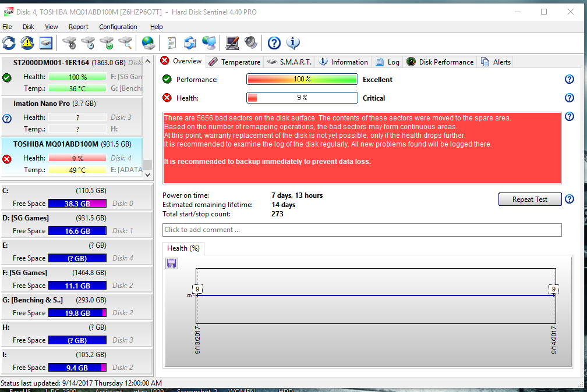The image size is (587, 392).
Task: Click the D: [SG Games] 16.6 GB free bar
Action: click(77, 231)
